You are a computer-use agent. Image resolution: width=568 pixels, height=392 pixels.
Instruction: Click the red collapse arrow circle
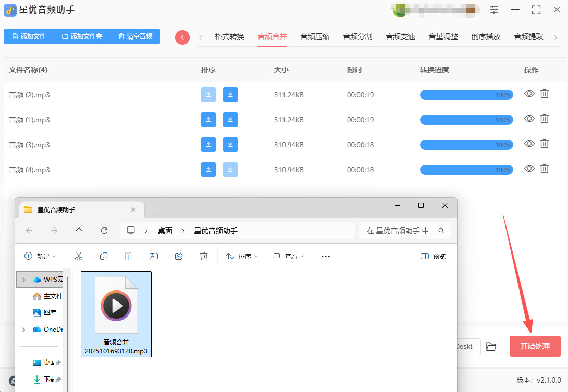pos(182,37)
